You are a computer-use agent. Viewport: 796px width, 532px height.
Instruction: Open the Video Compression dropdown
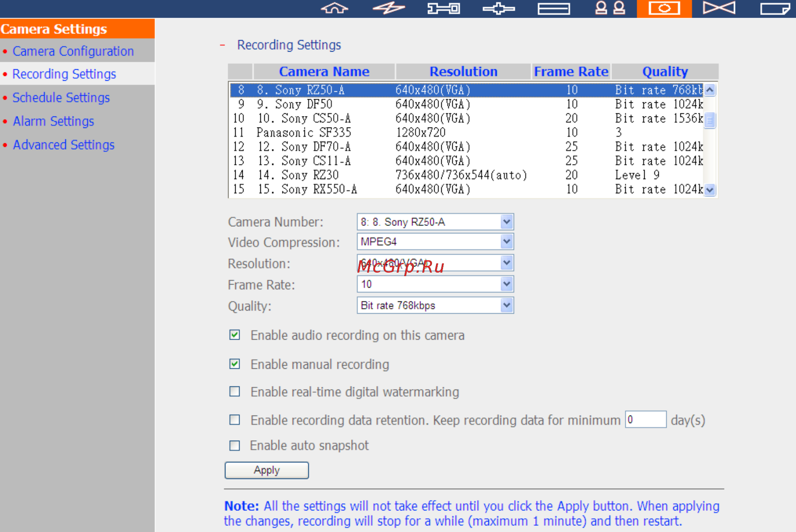[435, 242]
